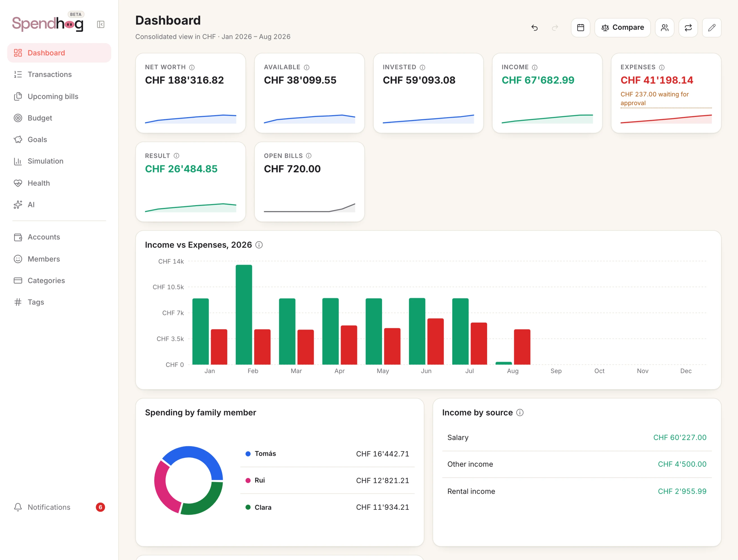Image resolution: width=738 pixels, height=560 pixels.
Task: Click the edit pencil icon
Action: click(712, 28)
